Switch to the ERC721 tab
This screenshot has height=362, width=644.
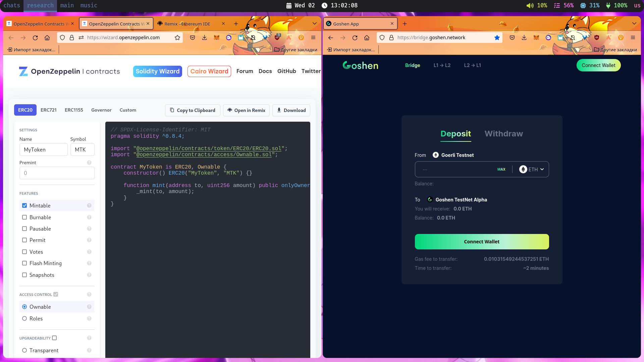click(x=49, y=110)
